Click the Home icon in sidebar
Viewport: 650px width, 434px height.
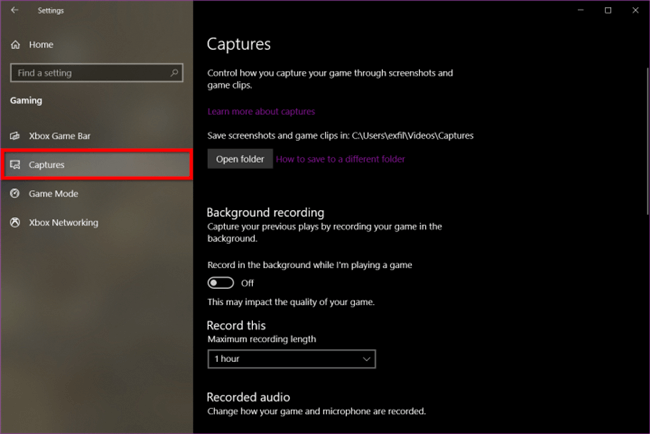click(15, 45)
